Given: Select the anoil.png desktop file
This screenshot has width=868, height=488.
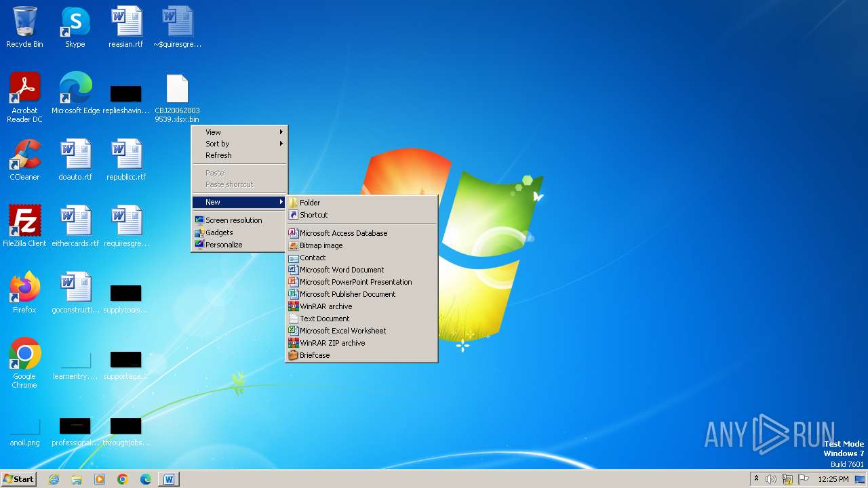Looking at the screenshot, I should tap(24, 430).
